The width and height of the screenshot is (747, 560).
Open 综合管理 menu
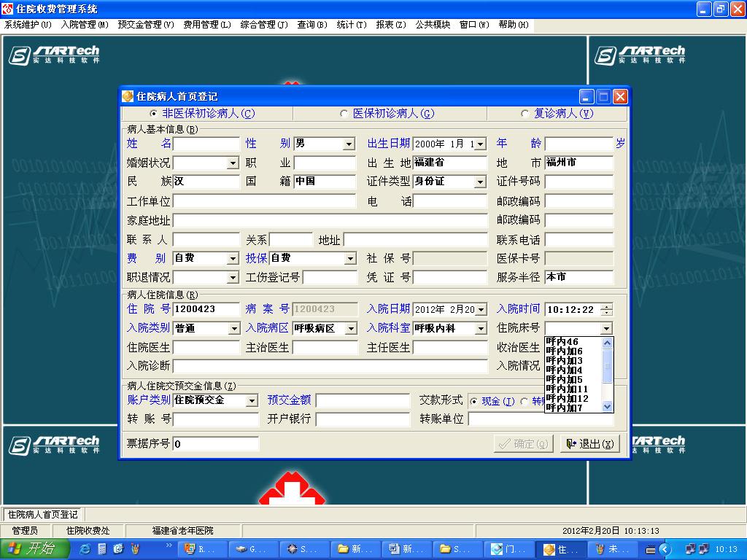click(x=264, y=25)
